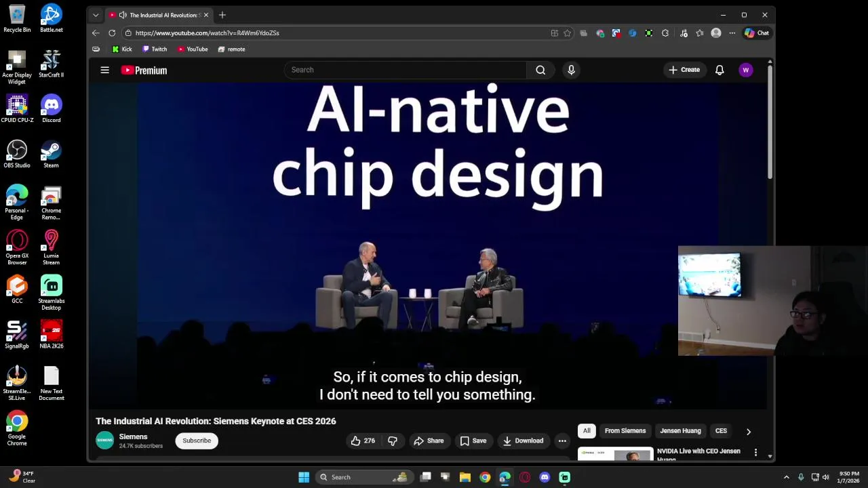Image resolution: width=868 pixels, height=488 pixels.
Task: Open the CPUID CPU-Z desktop shortcut
Action: (17, 109)
